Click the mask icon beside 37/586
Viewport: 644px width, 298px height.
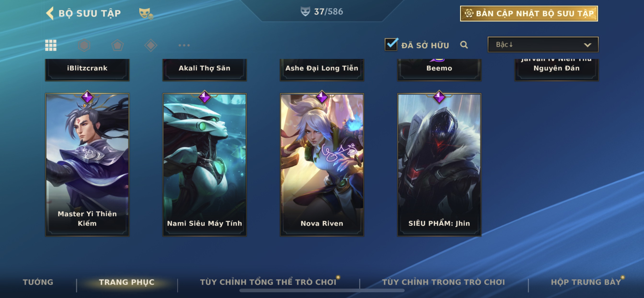[305, 12]
